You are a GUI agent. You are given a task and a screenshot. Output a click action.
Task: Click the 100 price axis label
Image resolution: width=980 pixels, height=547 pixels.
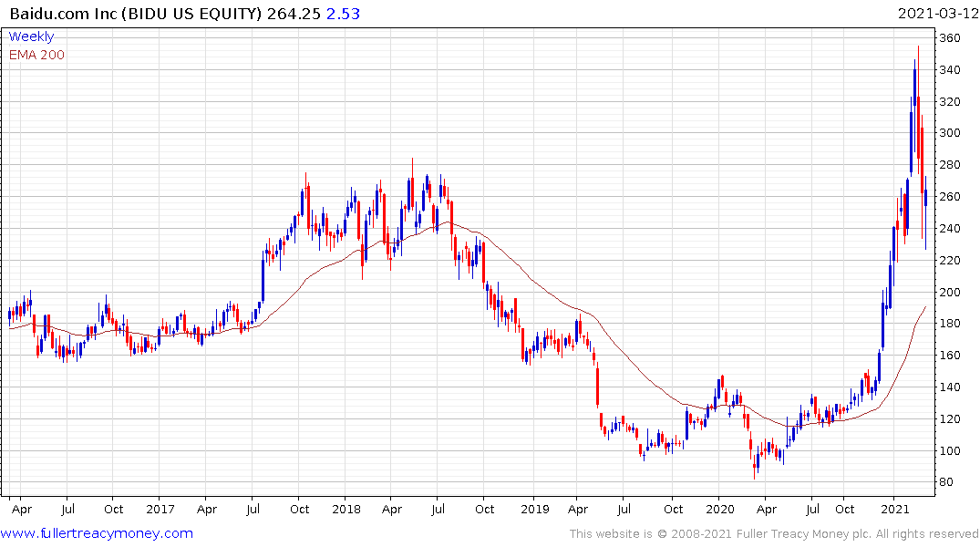[950, 451]
